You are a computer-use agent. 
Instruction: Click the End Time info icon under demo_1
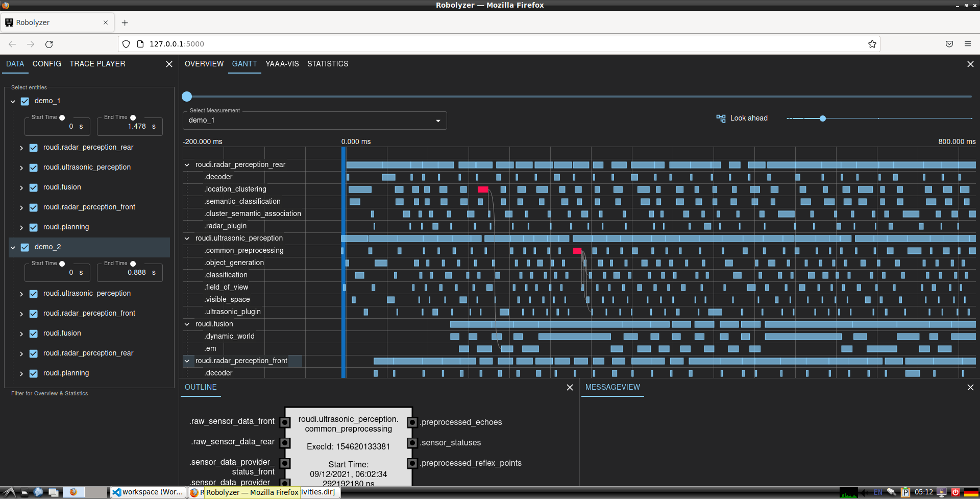point(133,117)
